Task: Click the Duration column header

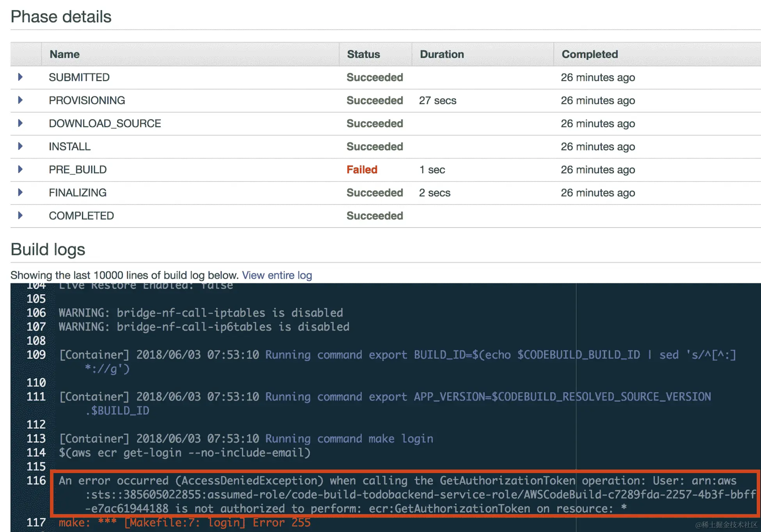Action: tap(442, 54)
